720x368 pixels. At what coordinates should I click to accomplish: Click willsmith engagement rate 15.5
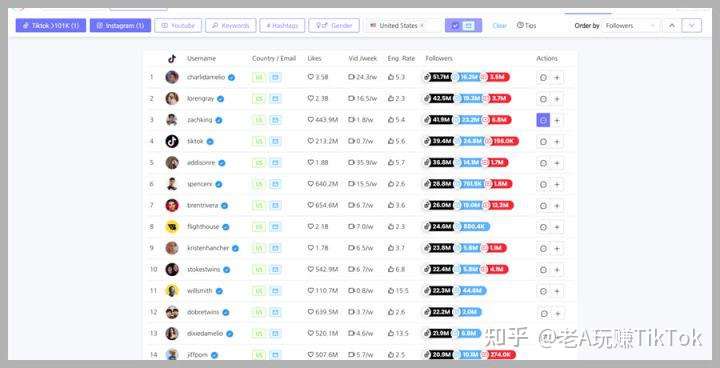tap(398, 291)
